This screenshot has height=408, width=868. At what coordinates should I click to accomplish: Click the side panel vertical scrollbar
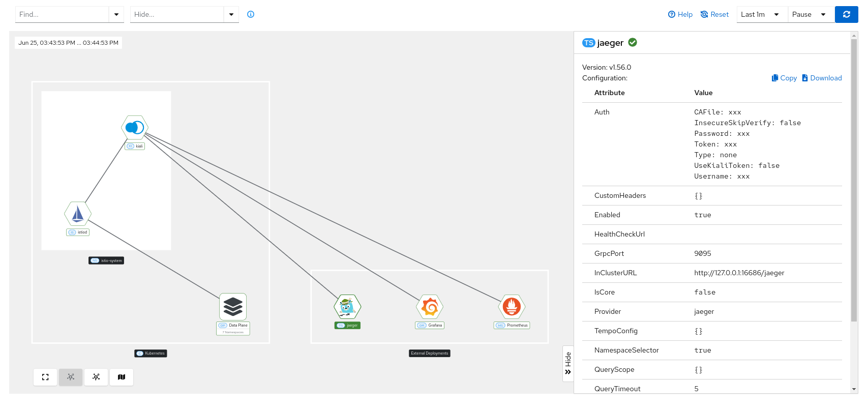tap(854, 178)
